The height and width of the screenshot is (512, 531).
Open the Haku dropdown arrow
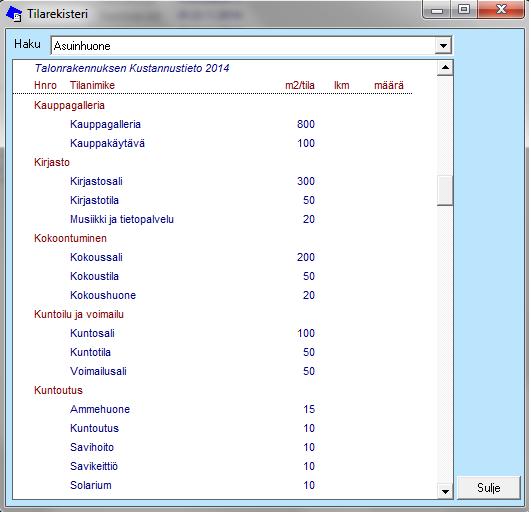tap(443, 45)
